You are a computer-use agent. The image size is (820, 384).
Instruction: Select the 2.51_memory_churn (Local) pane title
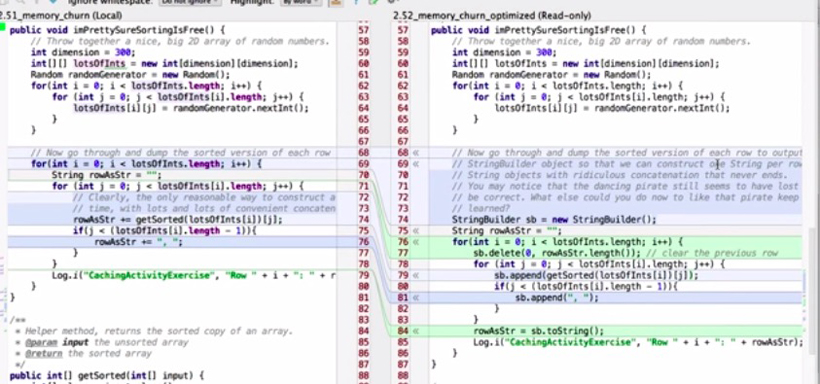(x=61, y=16)
